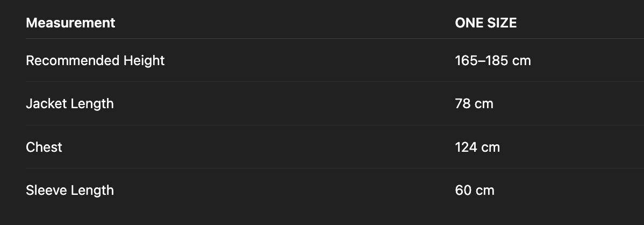Click the cm unit after 78
The width and height of the screenshot is (644, 225).
484,103
